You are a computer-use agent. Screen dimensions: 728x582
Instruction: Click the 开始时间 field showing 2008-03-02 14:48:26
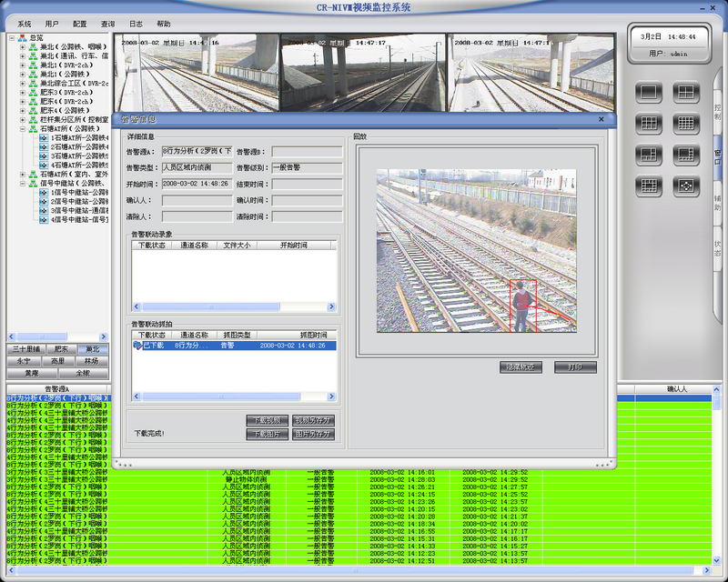pyautogui.click(x=197, y=184)
